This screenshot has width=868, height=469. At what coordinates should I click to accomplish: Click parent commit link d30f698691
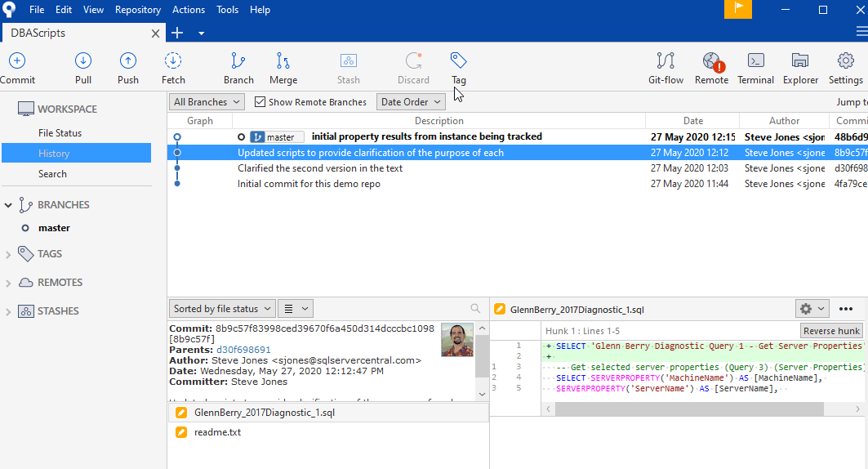(243, 350)
